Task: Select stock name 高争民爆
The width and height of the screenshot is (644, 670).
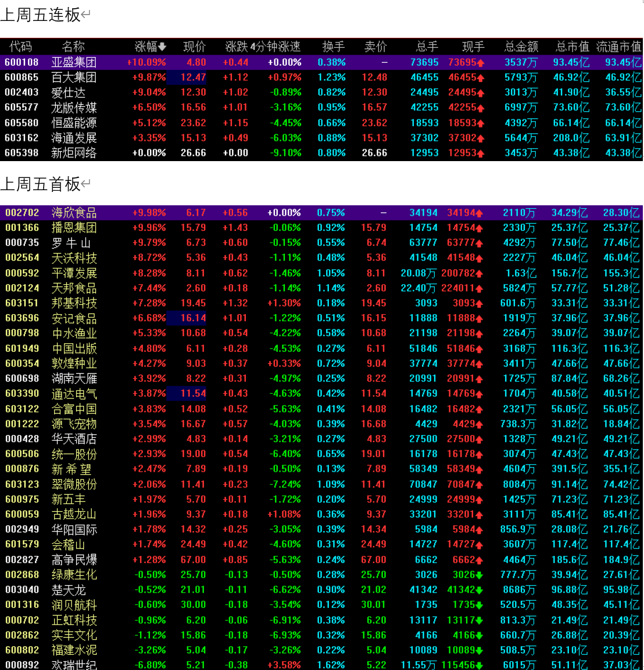Action: 74,559
